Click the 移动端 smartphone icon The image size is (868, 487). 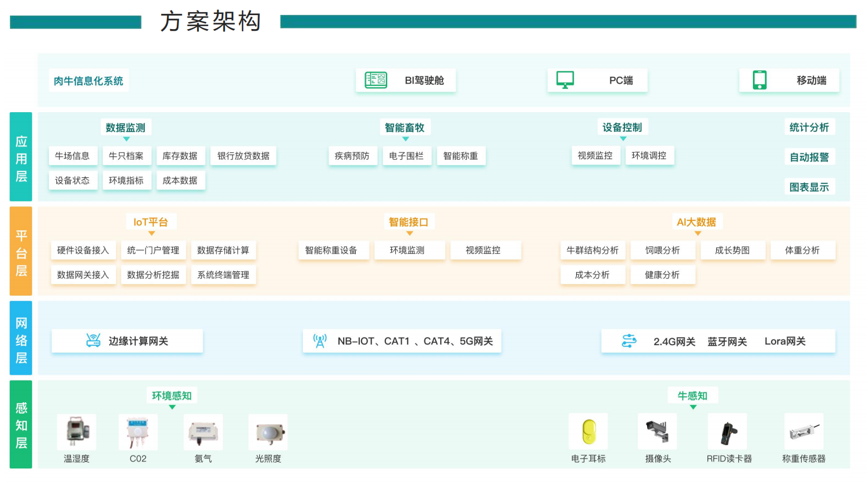coord(759,80)
